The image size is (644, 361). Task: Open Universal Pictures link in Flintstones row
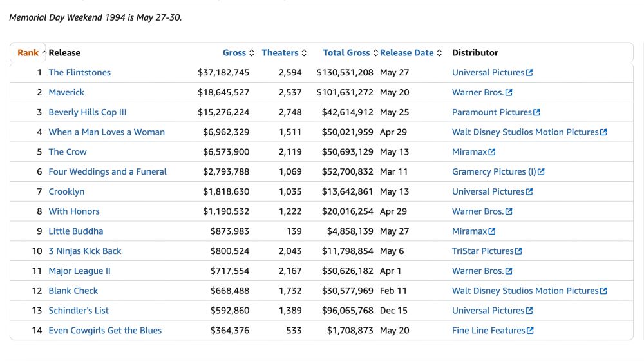[488, 72]
